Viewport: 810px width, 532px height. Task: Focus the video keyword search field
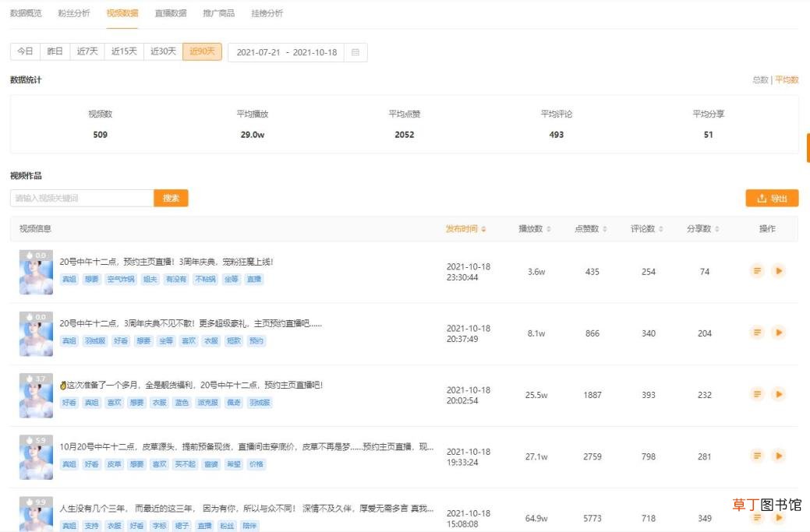click(x=82, y=198)
